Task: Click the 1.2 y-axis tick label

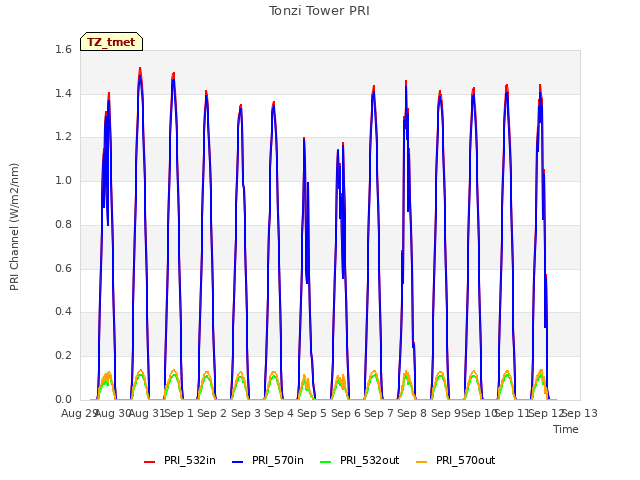Action: point(63,137)
